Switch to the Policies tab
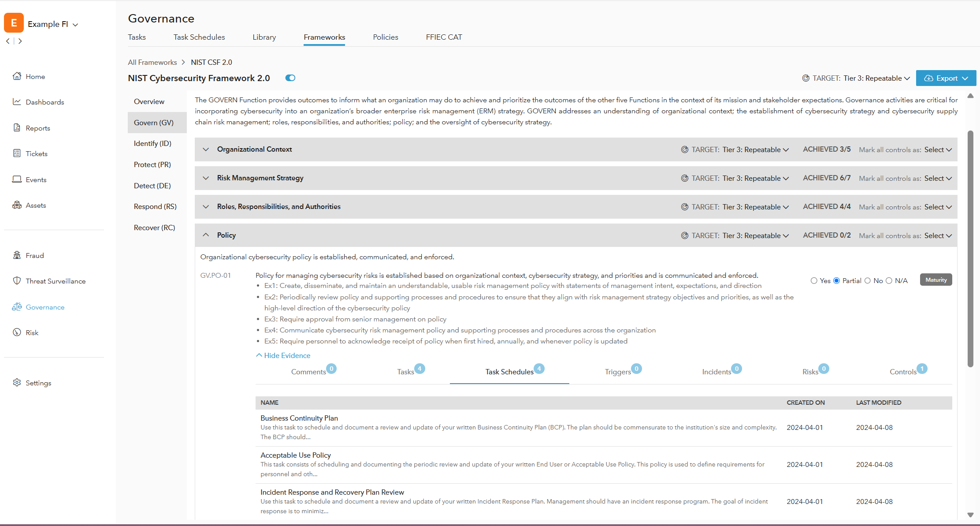Image resolution: width=980 pixels, height=526 pixels. 385,37
